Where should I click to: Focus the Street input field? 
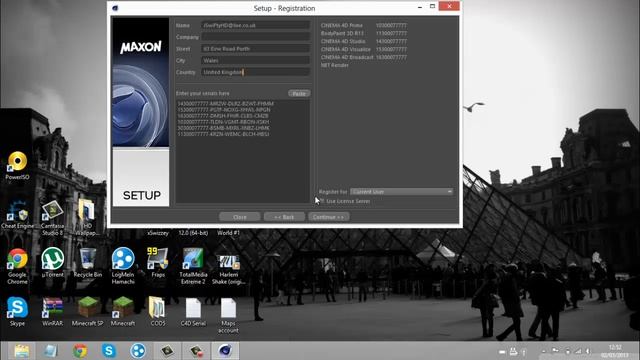click(x=256, y=49)
